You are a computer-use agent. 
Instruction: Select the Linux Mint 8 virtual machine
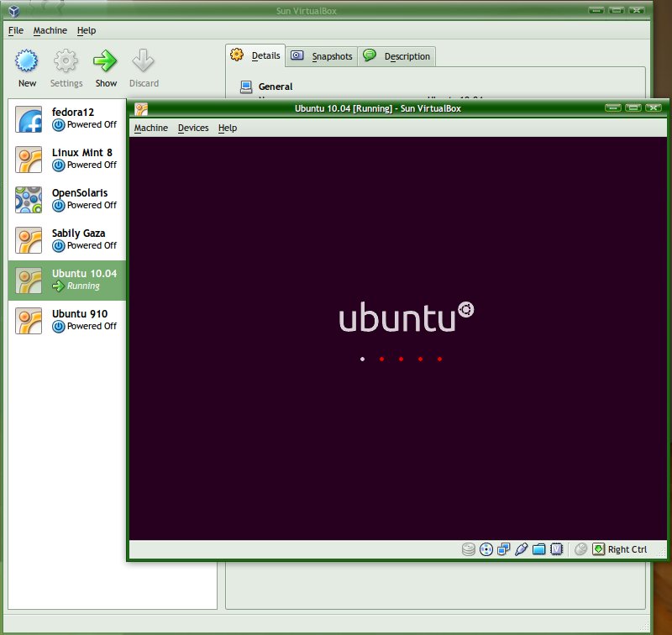(67, 160)
